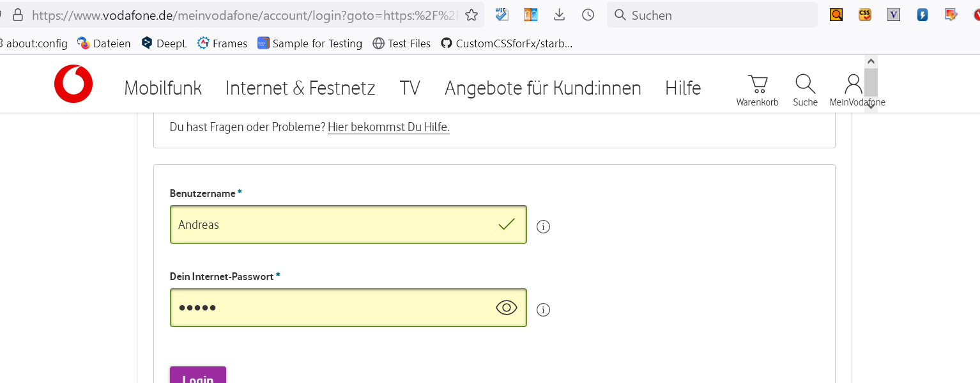
Task: Click info icon beside Internet-Passwort field
Action: click(x=544, y=309)
